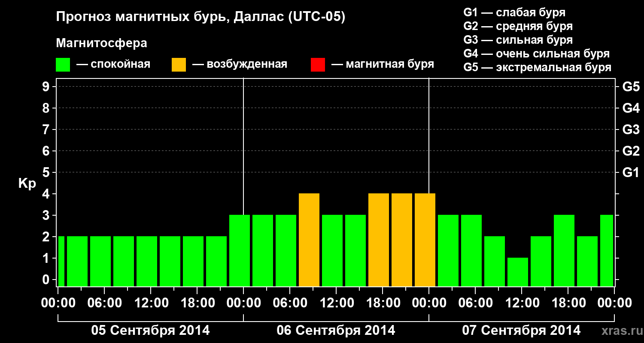Click the Kp 3 green bar above 18:00 on 07 Сентября
The width and height of the screenshot is (644, 343).
click(x=564, y=250)
